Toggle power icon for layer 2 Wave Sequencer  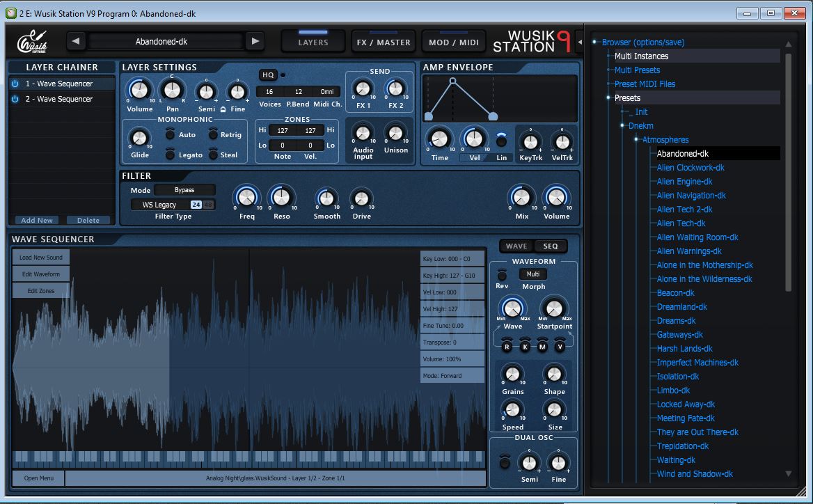(x=15, y=99)
